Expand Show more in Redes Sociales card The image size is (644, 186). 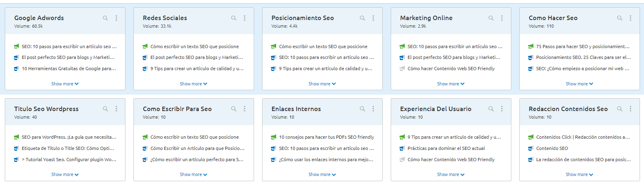[x=194, y=84]
